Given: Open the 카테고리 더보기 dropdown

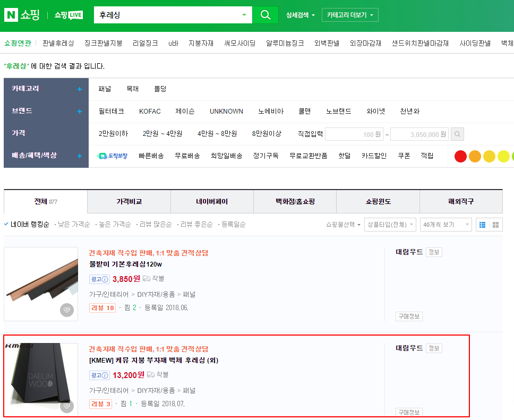Looking at the screenshot, I should point(350,14).
